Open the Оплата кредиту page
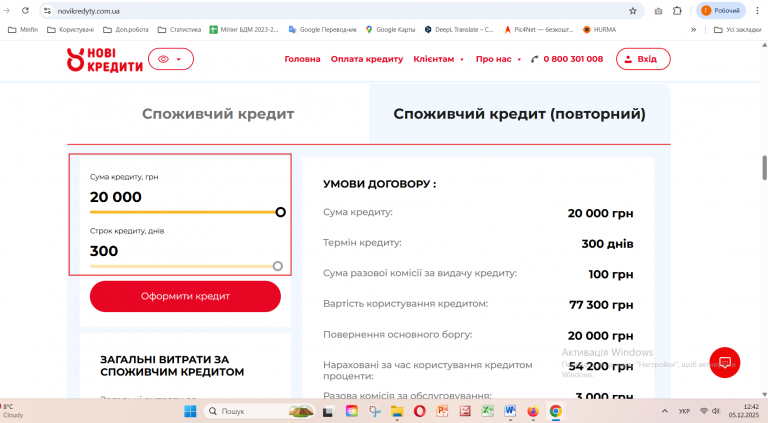Image resolution: width=768 pixels, height=423 pixels. [x=367, y=59]
